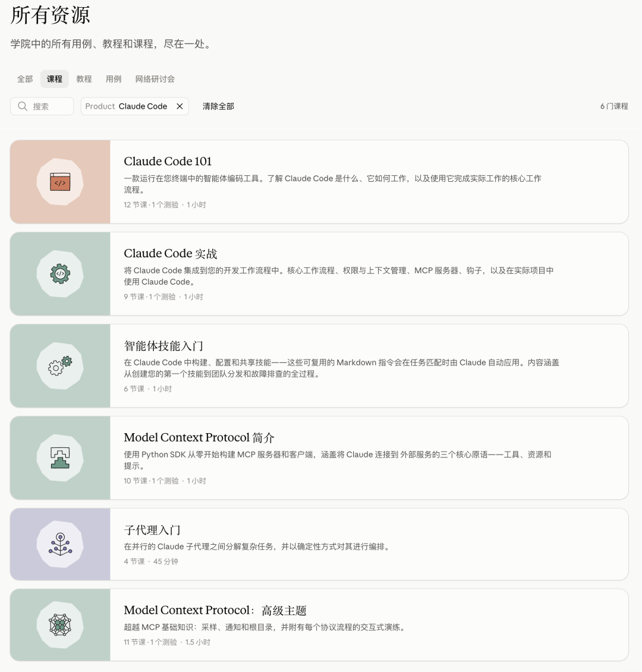
Task: Switch to the 全部 tab
Action: [x=25, y=79]
